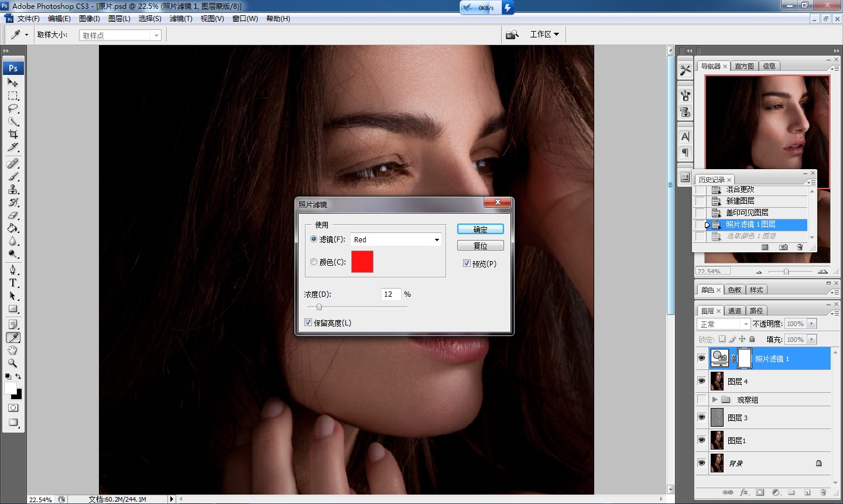The height and width of the screenshot is (504, 843).
Task: Toggle the 预览 preview checkbox
Action: point(467,263)
